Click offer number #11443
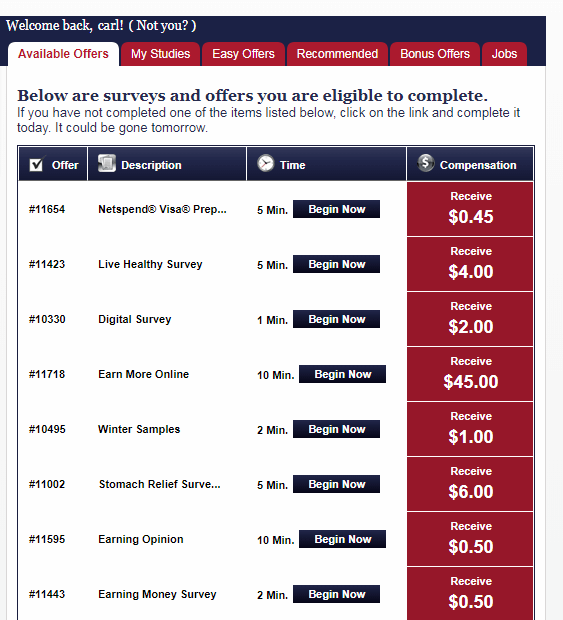This screenshot has height=620, width=563. pyautogui.click(x=47, y=594)
